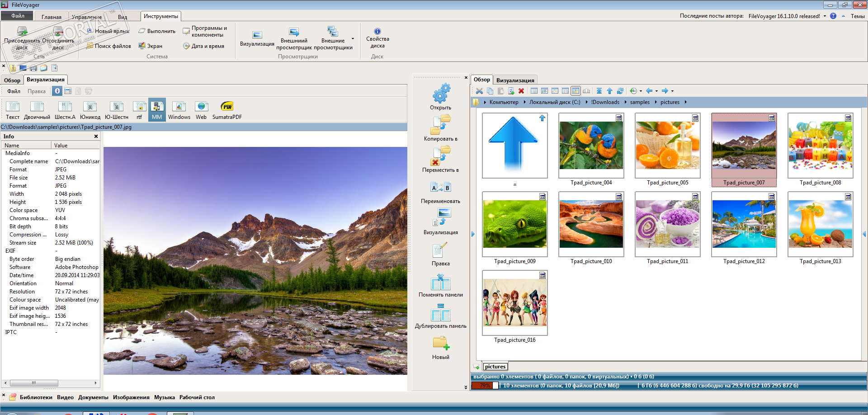Open the history button dropdown arrow
This screenshot has width=868, height=415.
(641, 91)
